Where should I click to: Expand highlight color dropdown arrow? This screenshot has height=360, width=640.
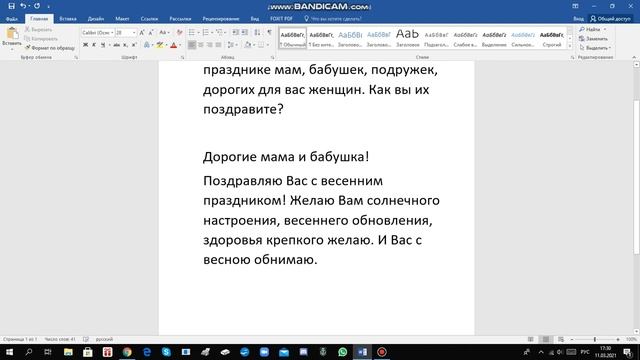166,45
